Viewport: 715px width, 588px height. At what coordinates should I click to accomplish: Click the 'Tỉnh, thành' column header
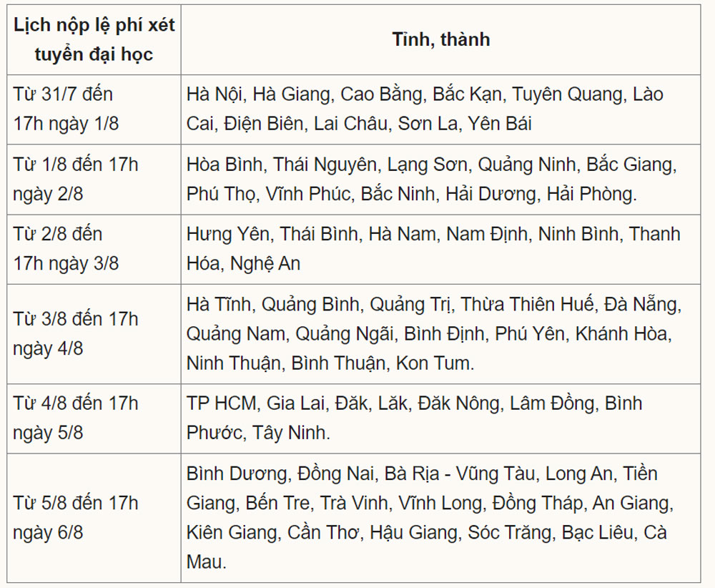pyautogui.click(x=441, y=39)
